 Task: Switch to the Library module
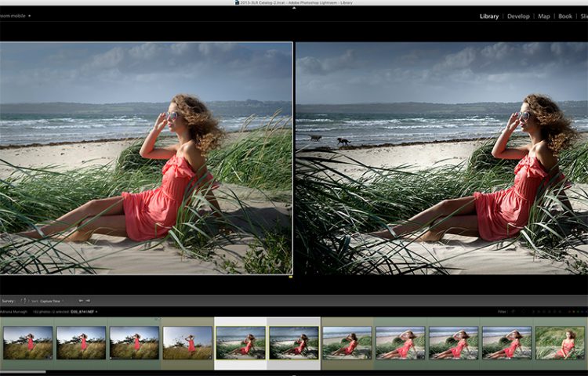click(x=489, y=16)
